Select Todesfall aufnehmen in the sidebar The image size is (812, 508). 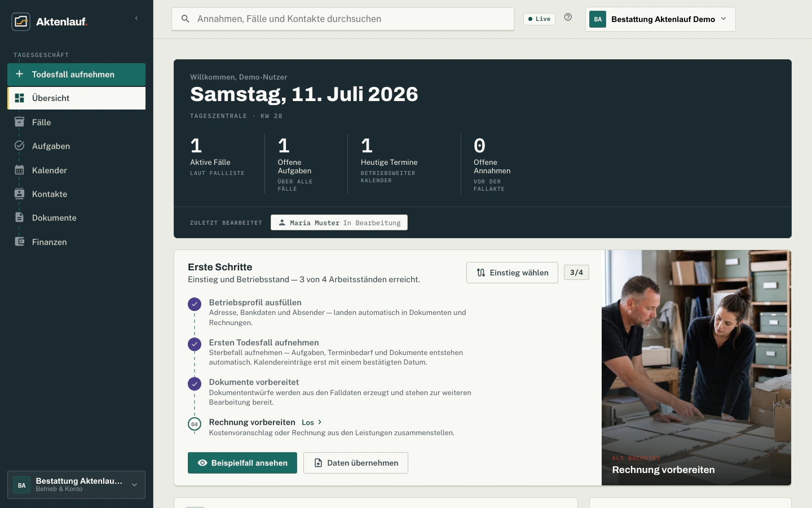76,75
